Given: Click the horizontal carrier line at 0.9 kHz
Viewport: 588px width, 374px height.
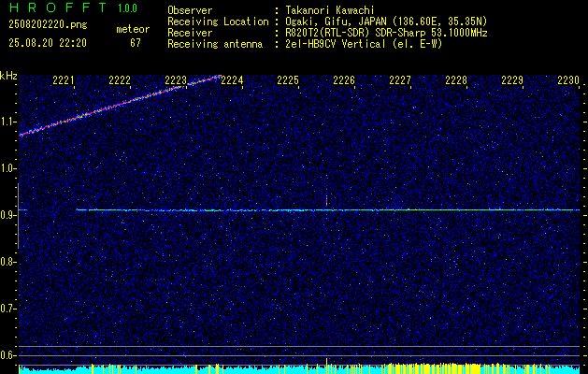Looking at the screenshot, I should 328,210.
